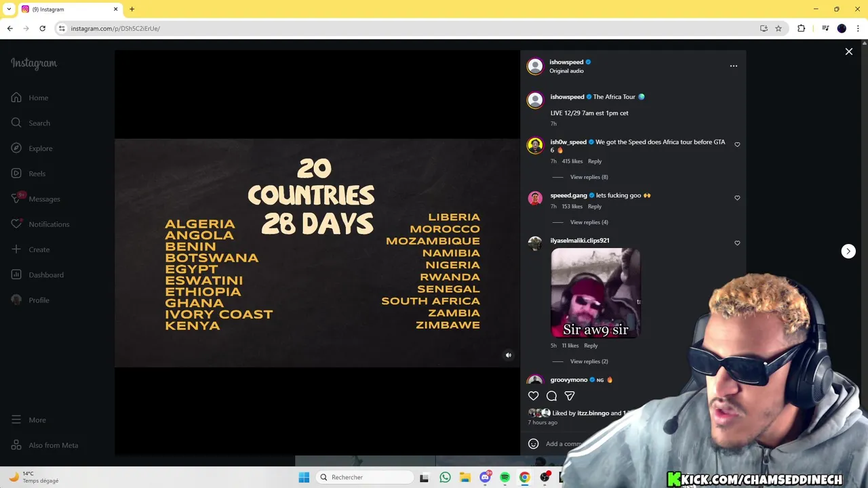
Task: Go to the next post arrow
Action: point(848,251)
